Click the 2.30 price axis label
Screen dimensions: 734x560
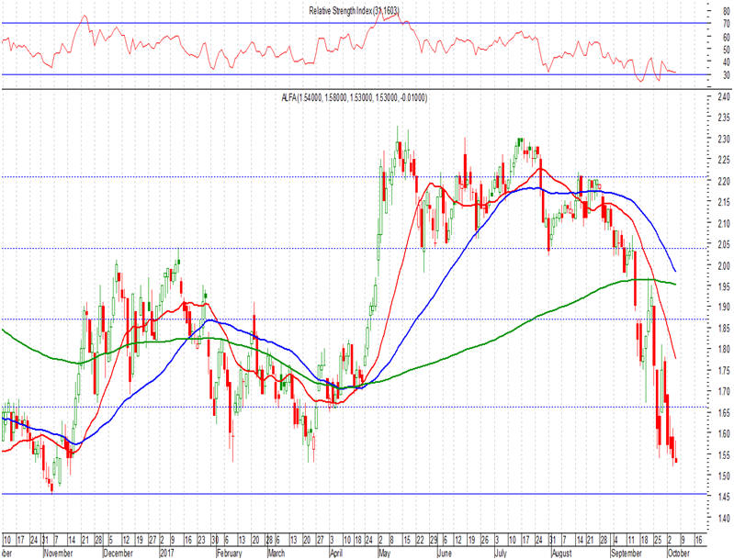pos(724,139)
